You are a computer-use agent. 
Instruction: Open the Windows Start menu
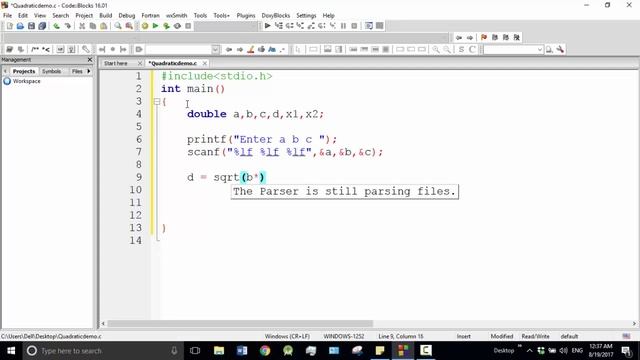point(11,351)
